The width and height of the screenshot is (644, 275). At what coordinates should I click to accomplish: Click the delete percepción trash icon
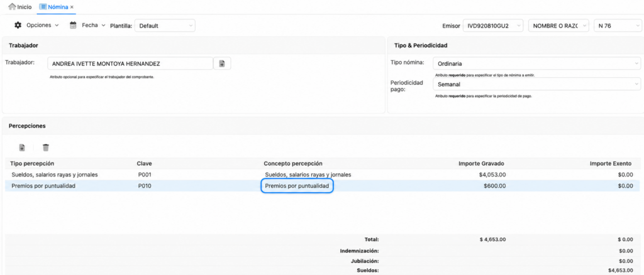pyautogui.click(x=46, y=148)
